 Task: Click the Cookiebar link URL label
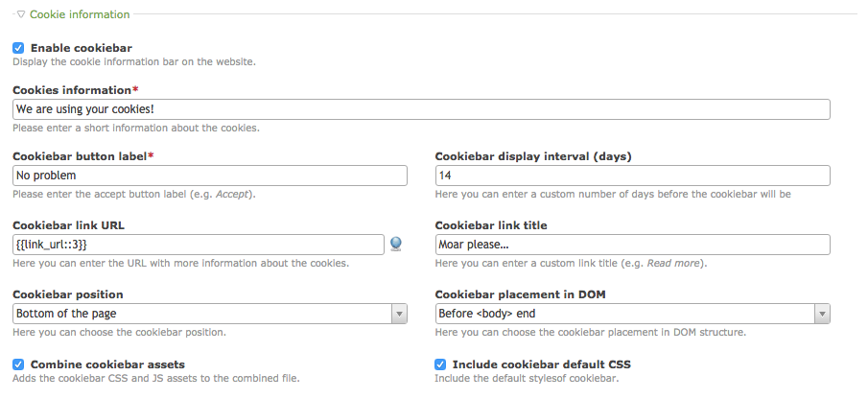point(68,225)
